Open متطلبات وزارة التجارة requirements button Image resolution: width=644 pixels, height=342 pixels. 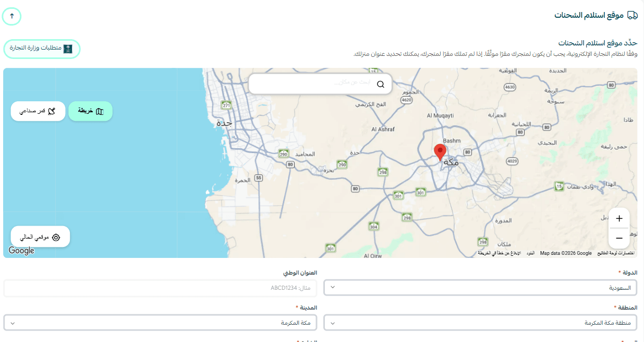pos(42,49)
